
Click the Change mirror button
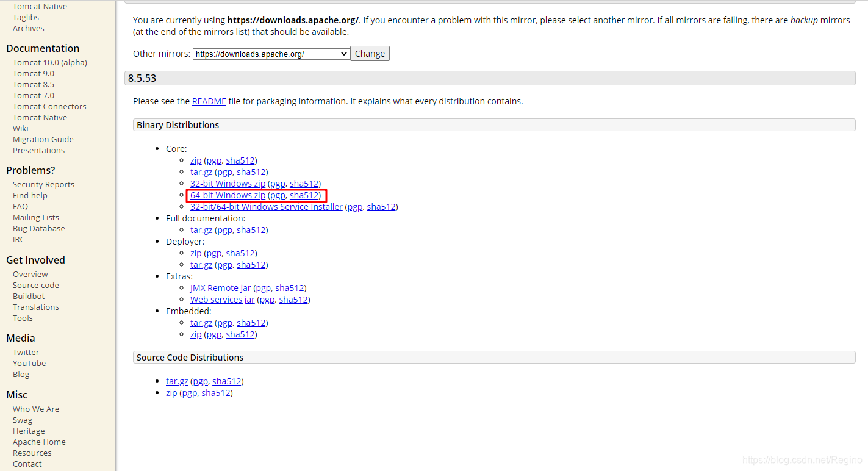pyautogui.click(x=370, y=54)
